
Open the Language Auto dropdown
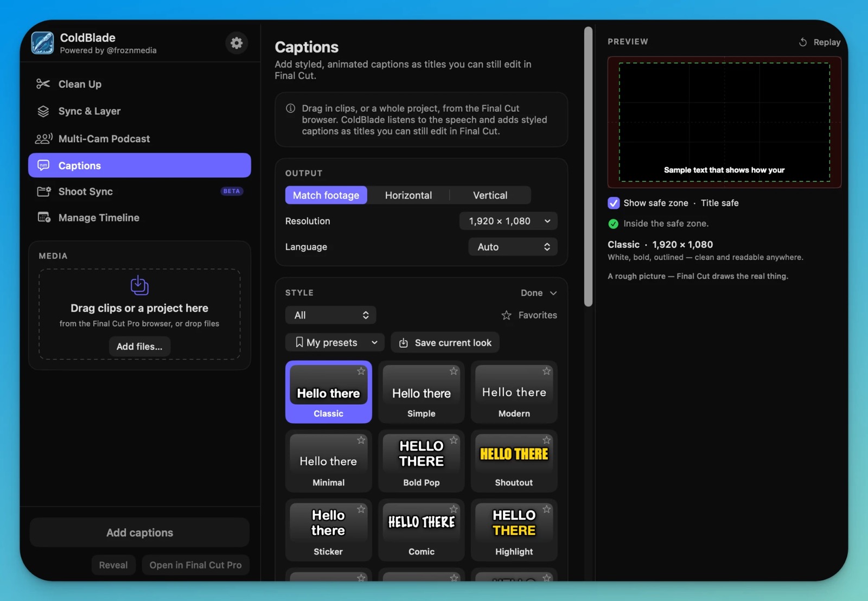click(x=513, y=247)
